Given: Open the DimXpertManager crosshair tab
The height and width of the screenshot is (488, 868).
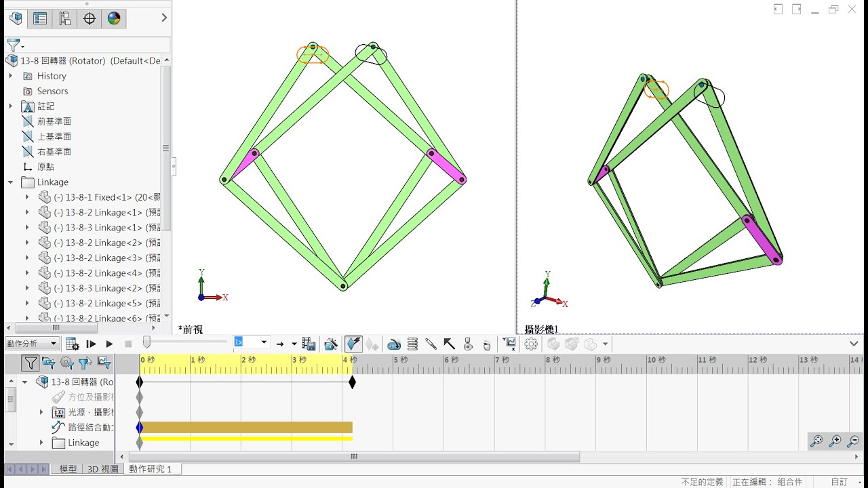Looking at the screenshot, I should (x=89, y=18).
